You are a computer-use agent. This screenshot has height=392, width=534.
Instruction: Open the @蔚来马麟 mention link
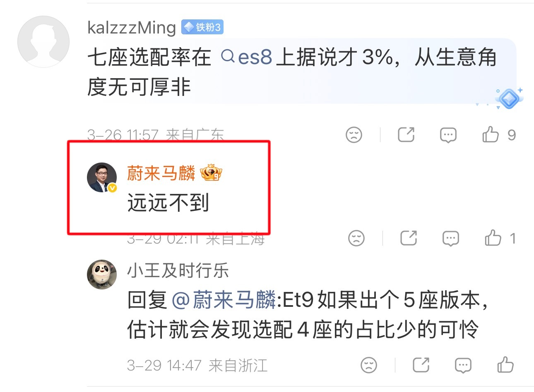[224, 300]
